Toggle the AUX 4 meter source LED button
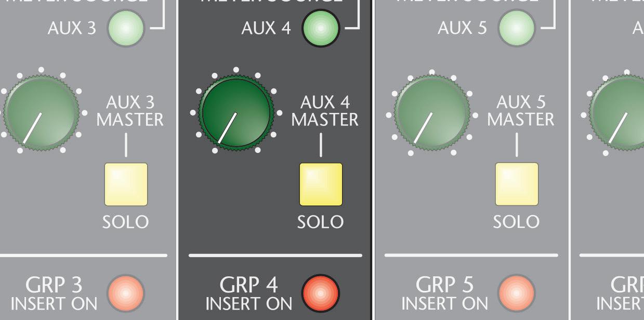The image size is (644, 320). click(321, 28)
